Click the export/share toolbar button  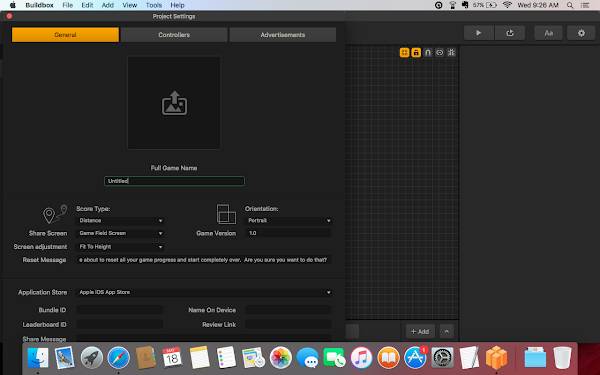[x=510, y=33]
